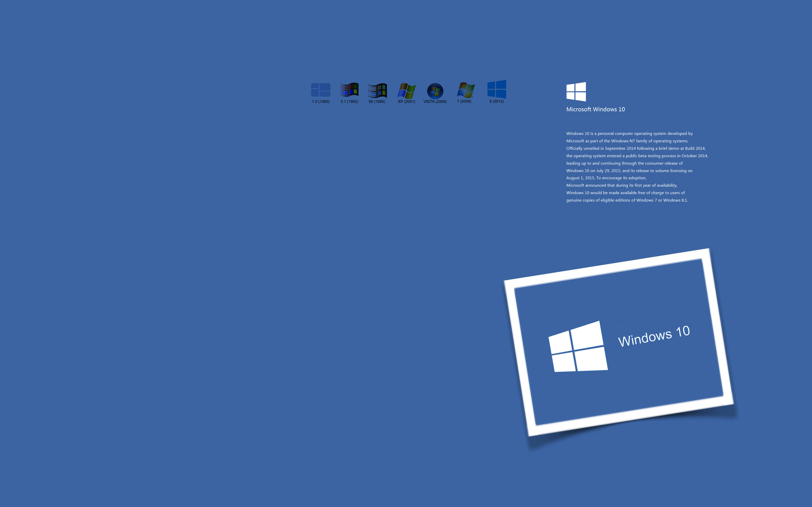Click the Windows Vista (2006) orb logo
Viewport: 812px width, 507px height.
435,91
